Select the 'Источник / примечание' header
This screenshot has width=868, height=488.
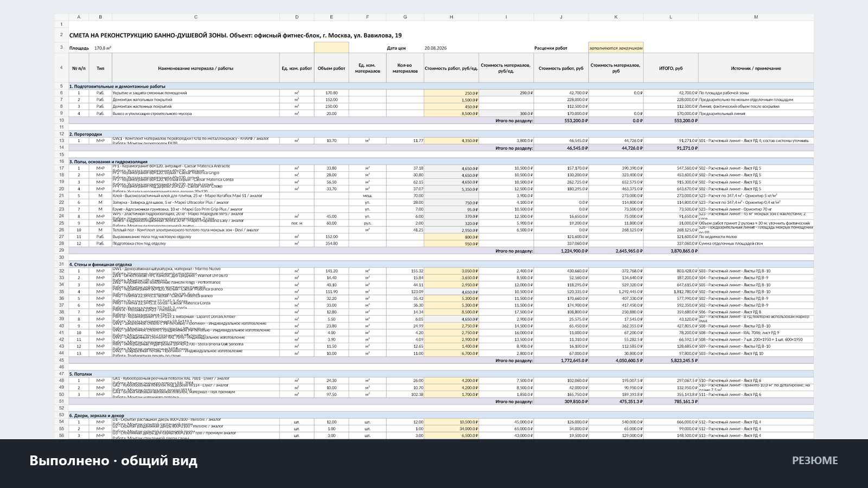coord(756,68)
